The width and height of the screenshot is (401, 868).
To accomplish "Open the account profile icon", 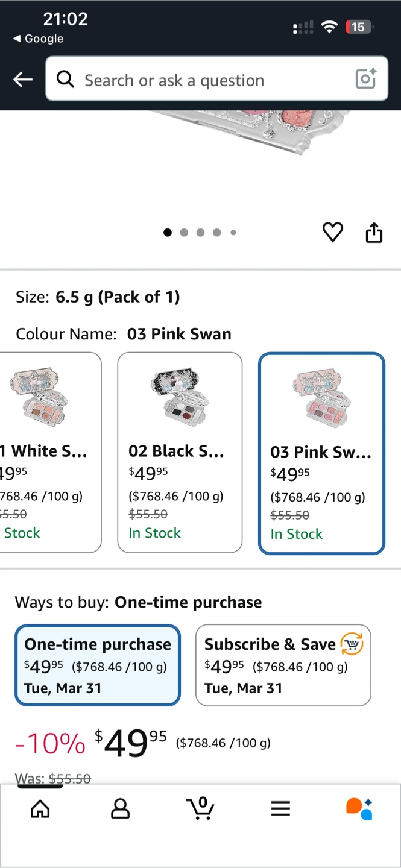I will pyautogui.click(x=120, y=808).
